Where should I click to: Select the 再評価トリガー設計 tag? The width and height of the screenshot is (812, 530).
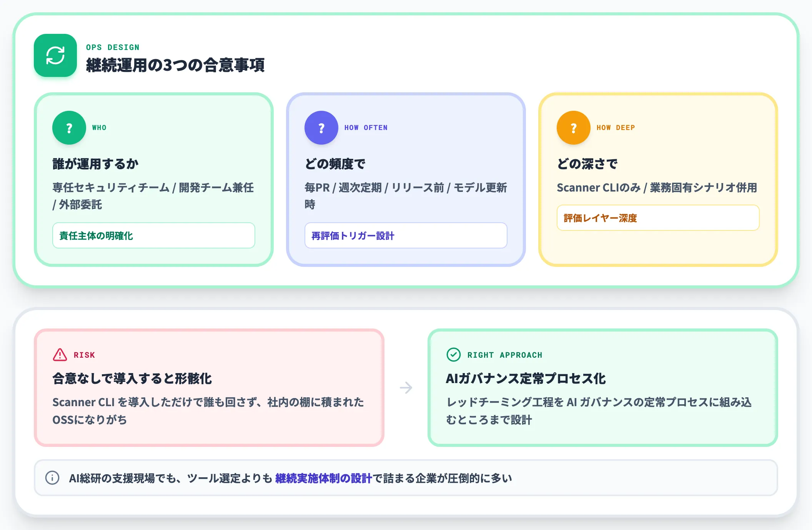click(406, 235)
